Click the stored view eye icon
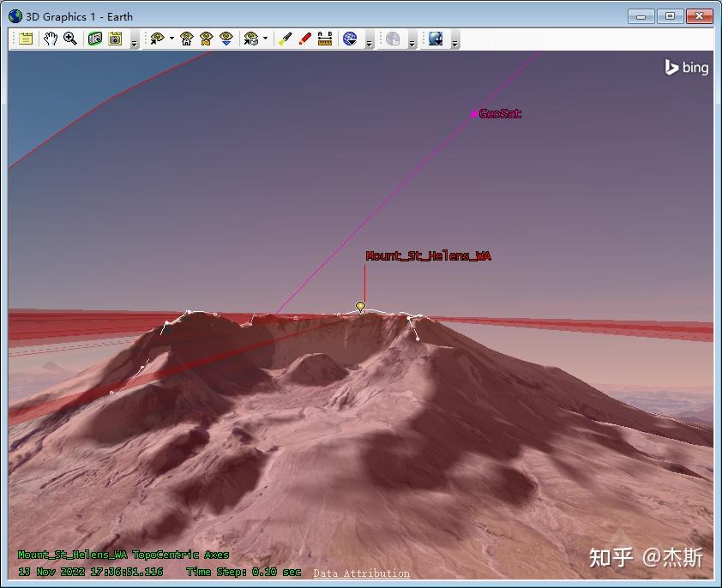Image resolution: width=722 pixels, height=588 pixels. pyautogui.click(x=207, y=39)
